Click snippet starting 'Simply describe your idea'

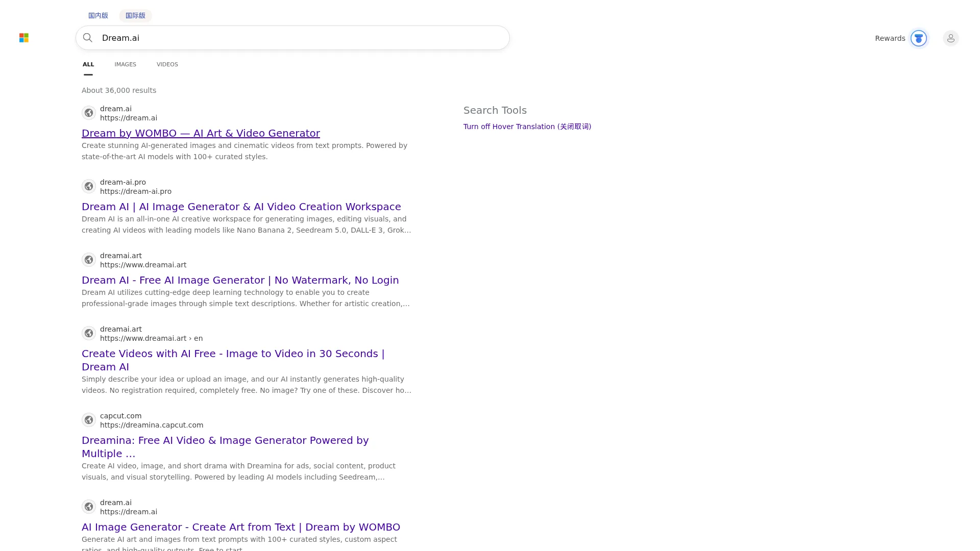247,385
